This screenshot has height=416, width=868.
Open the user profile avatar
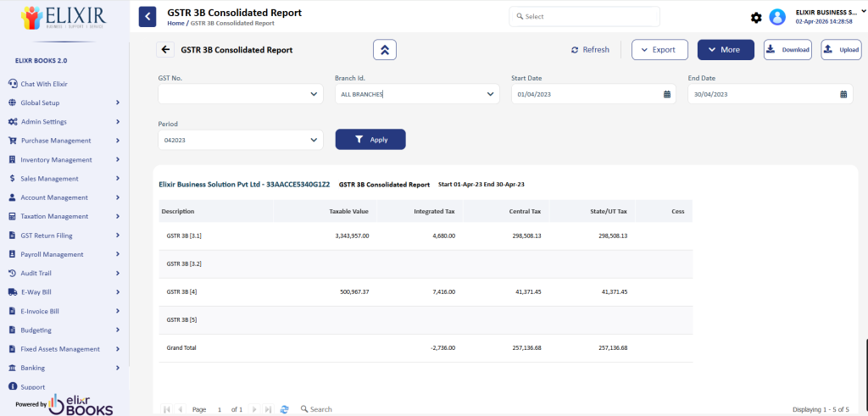(x=777, y=17)
